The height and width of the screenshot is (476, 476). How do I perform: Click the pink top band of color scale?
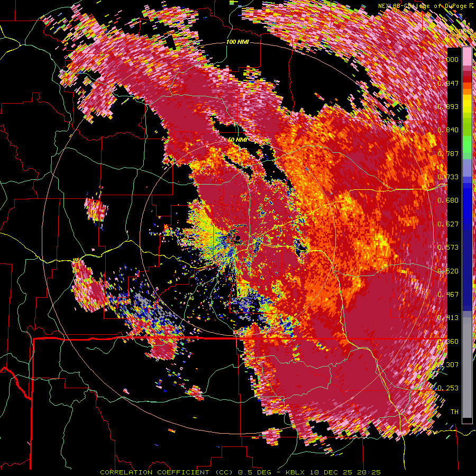coord(467,57)
